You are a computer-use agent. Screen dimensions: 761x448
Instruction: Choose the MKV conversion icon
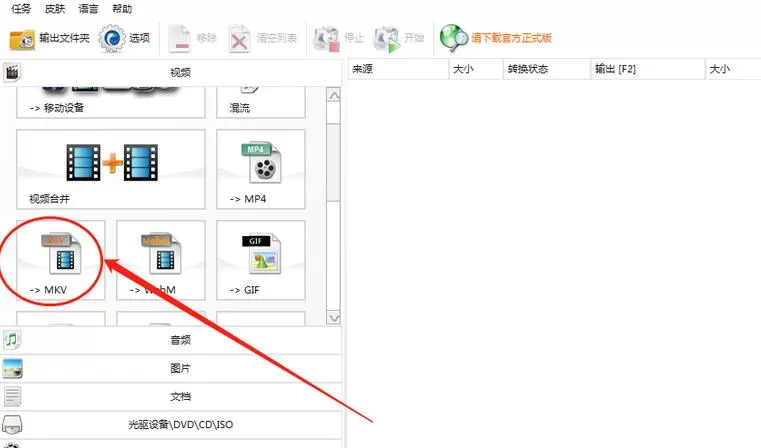61,253
